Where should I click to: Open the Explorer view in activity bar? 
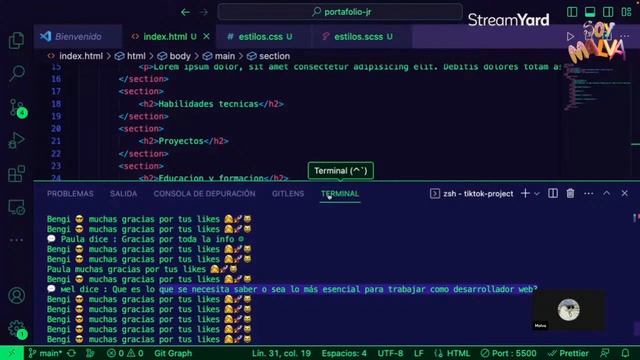tap(16, 40)
